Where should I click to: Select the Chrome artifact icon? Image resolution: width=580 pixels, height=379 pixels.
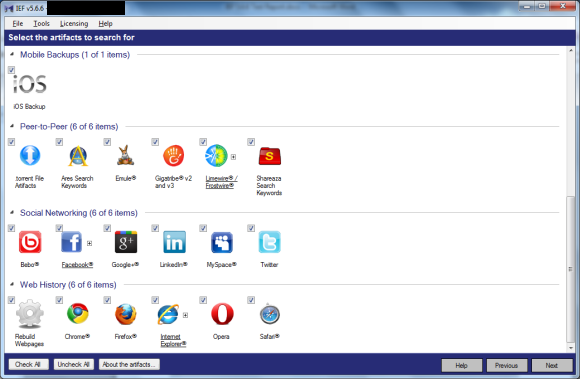click(78, 314)
